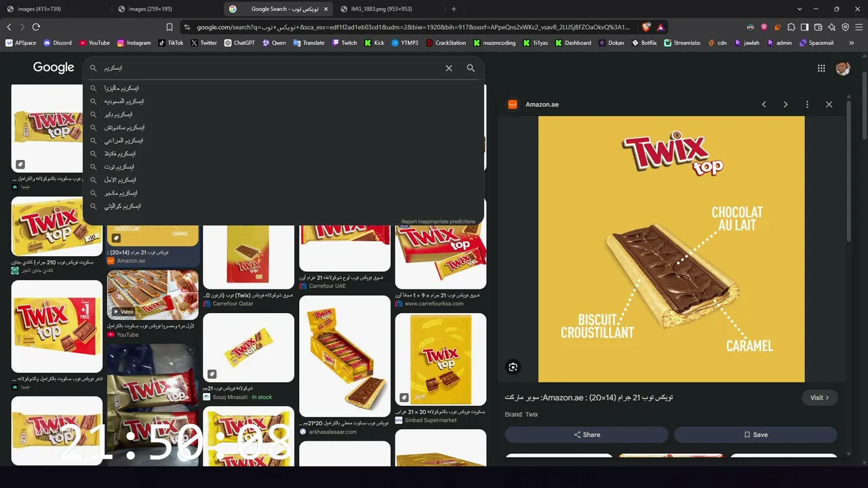Viewport: 868px width, 488px height.
Task: Expand the tab search dropdown arrow
Action: coord(800,9)
